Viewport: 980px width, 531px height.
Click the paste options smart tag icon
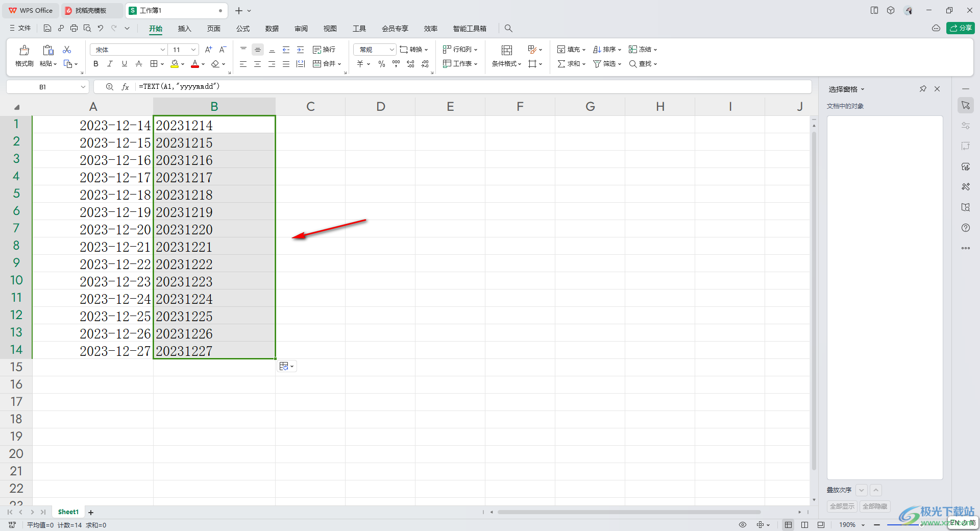click(286, 366)
